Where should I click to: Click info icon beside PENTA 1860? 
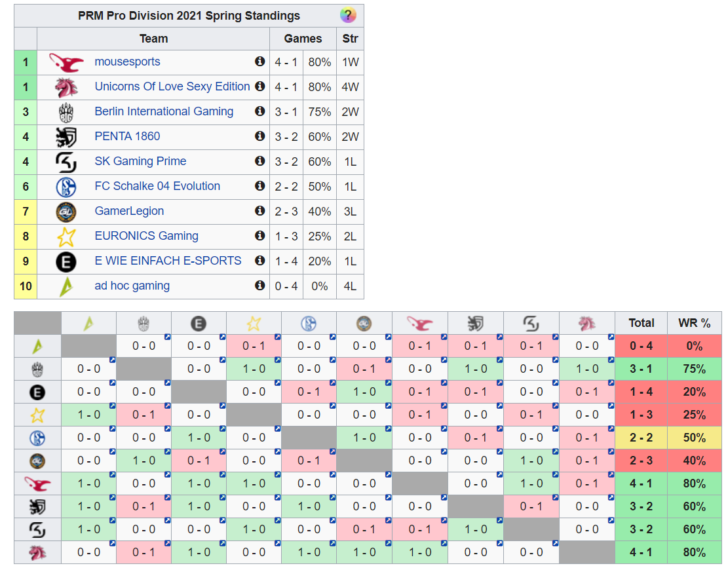click(259, 136)
